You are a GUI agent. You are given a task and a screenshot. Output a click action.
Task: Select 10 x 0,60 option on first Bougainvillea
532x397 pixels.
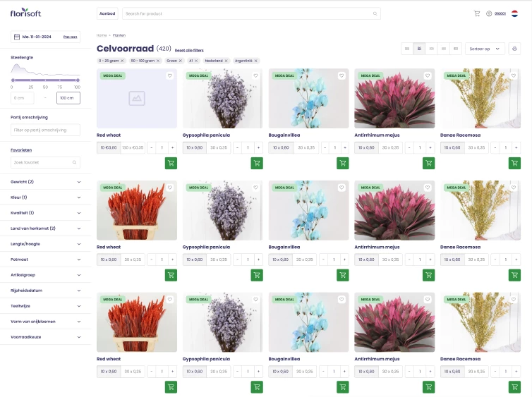280,147
